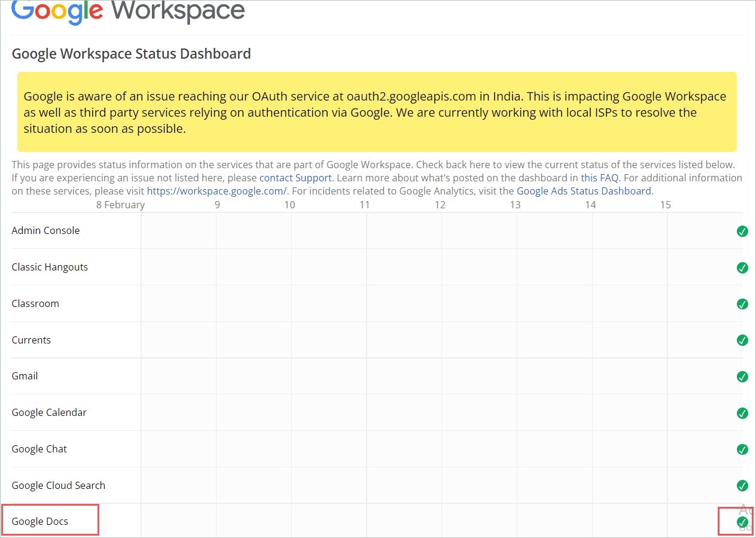The image size is (756, 538).
Task: Select the Google Cloud Search service label
Action: (58, 485)
